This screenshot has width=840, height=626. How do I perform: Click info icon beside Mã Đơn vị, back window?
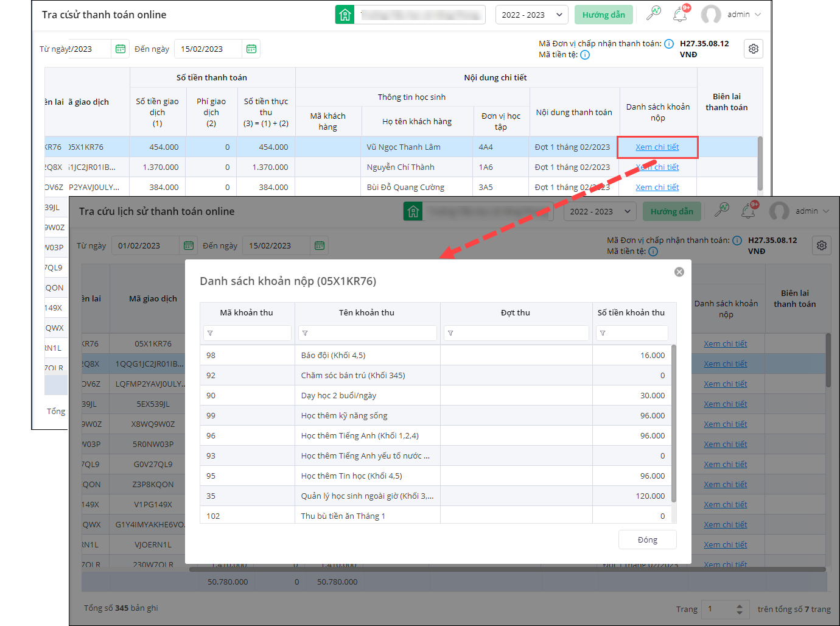point(669,44)
